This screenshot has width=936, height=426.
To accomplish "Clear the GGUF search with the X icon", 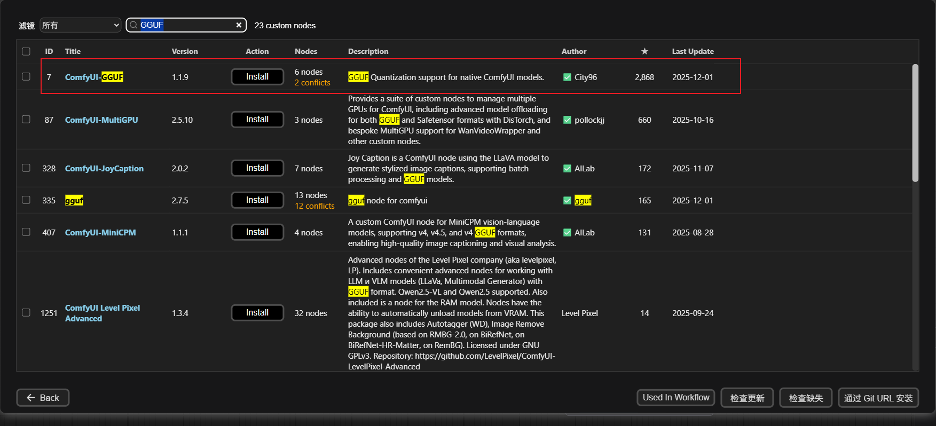I will tap(238, 23).
